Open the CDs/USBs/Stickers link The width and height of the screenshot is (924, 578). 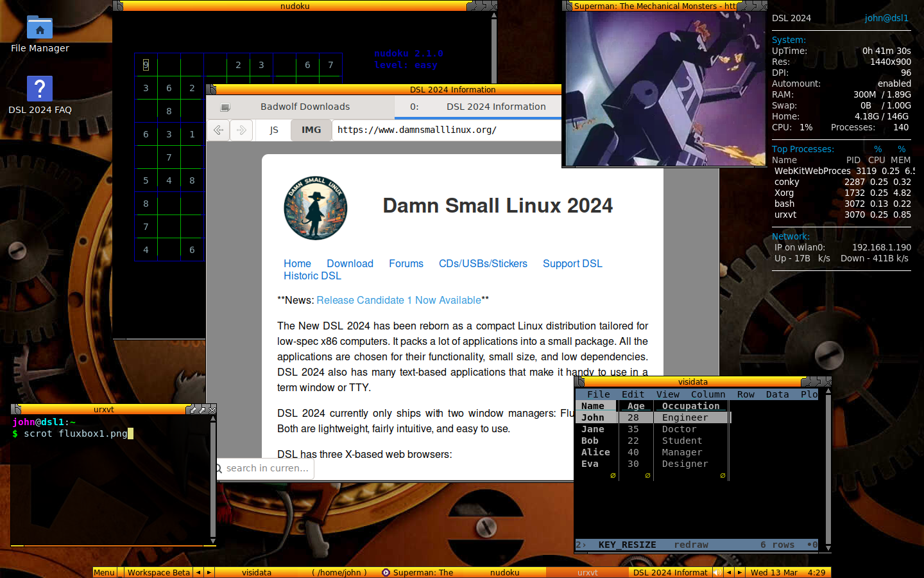click(483, 263)
